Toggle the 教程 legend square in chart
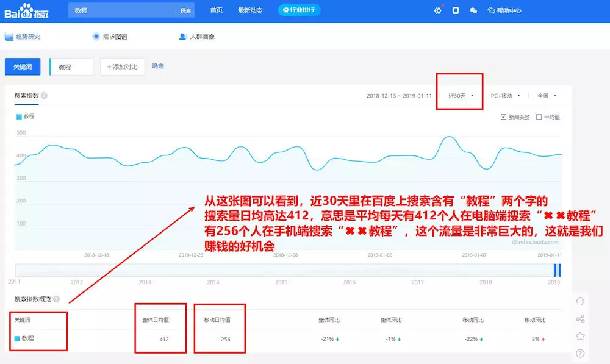 [x=19, y=116]
